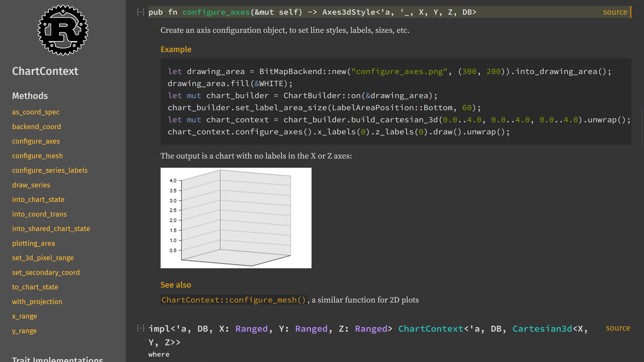This screenshot has width=644, height=362.
Task: Jump to the Example heading anchor
Action: [176, 49]
